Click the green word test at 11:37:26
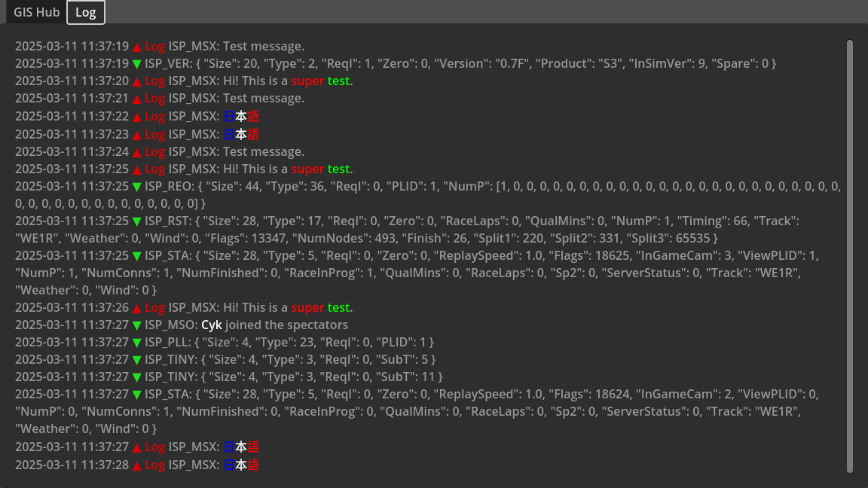Image resolution: width=868 pixels, height=488 pixels. (338, 308)
